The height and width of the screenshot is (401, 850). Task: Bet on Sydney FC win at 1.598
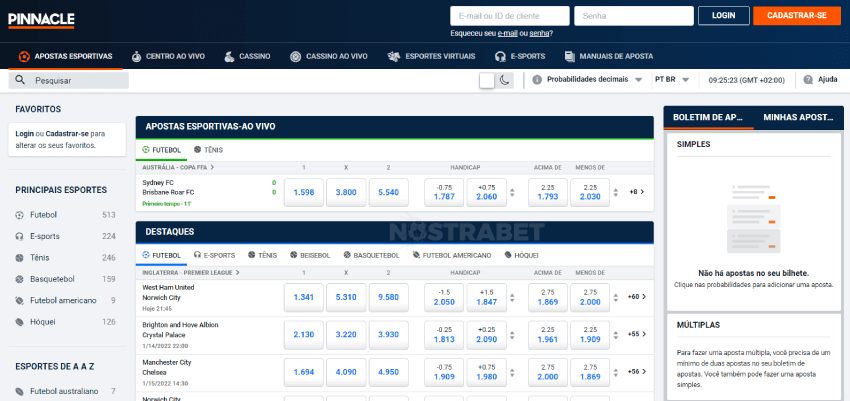pos(304,192)
